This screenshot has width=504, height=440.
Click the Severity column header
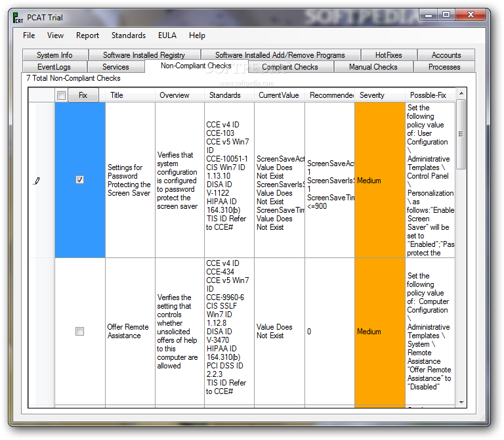pyautogui.click(x=380, y=95)
